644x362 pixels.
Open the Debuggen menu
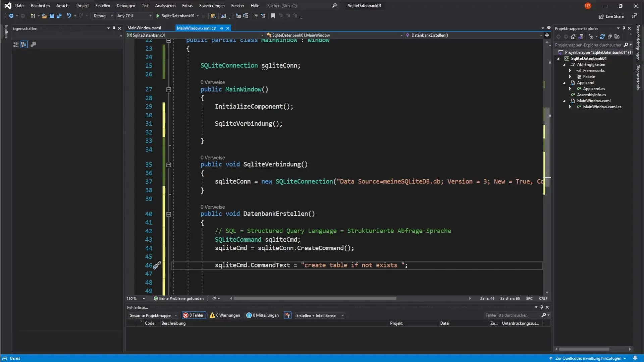(x=126, y=6)
